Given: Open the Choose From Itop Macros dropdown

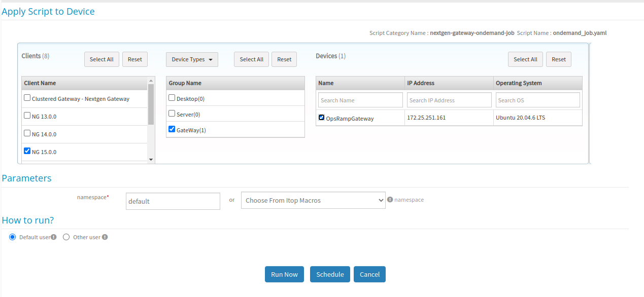Looking at the screenshot, I should (x=313, y=200).
